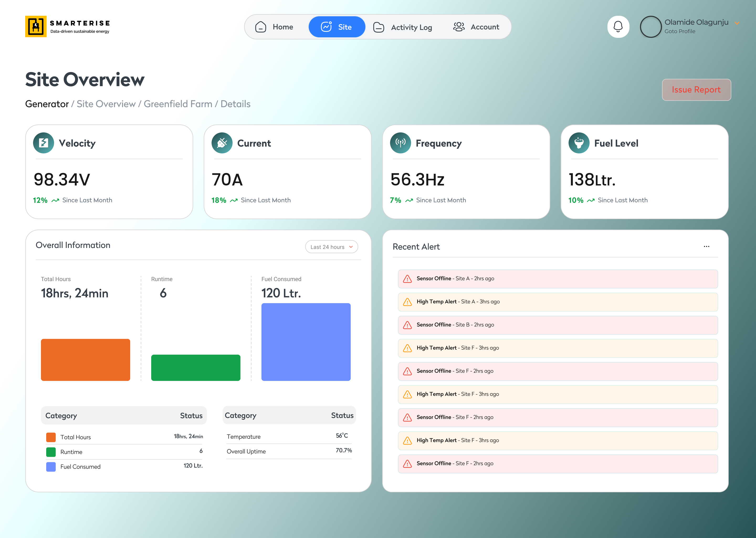Click the notification bell icon
Screen dimensions: 756x538
click(x=618, y=27)
